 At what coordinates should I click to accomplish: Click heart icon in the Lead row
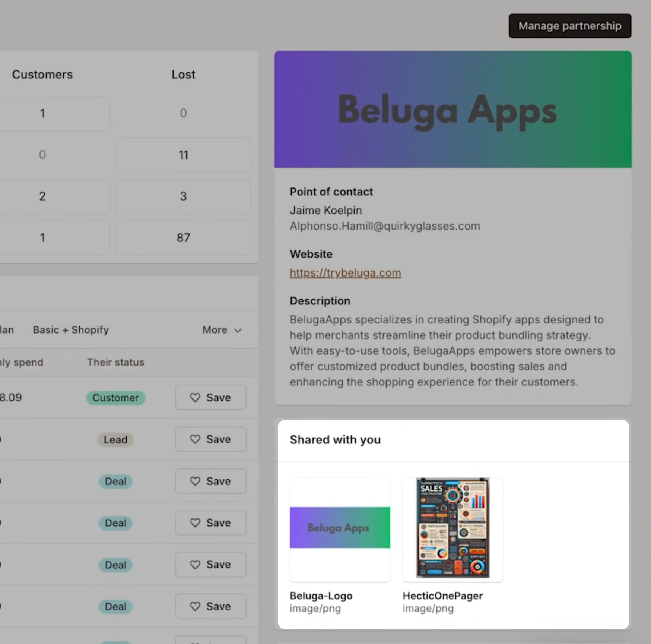pyautogui.click(x=195, y=439)
